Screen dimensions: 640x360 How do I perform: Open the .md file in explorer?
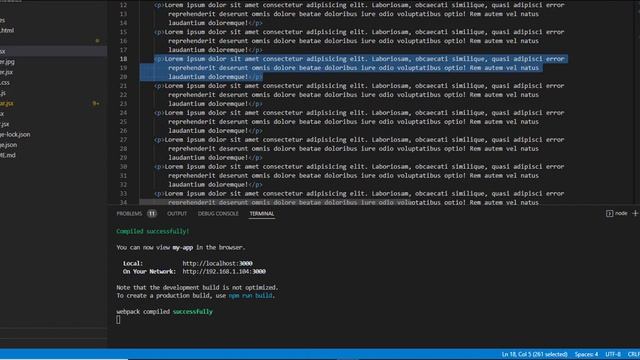[x=8, y=155]
